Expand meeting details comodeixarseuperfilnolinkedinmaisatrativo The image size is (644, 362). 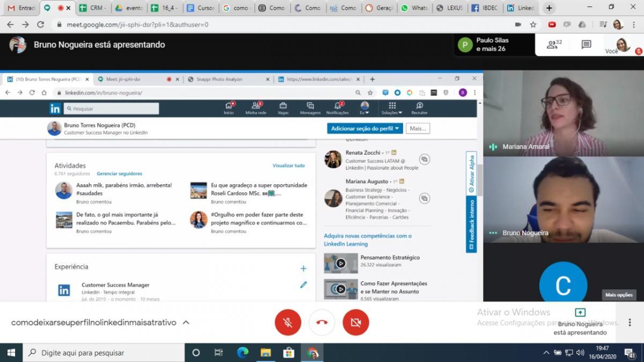pyautogui.click(x=100, y=323)
